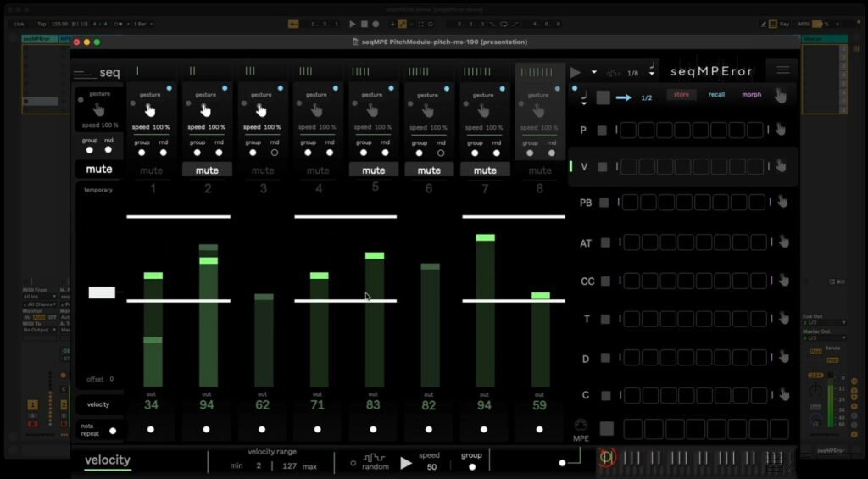The width and height of the screenshot is (868, 479).
Task: Click the play button left of 1/8
Action: (576, 73)
